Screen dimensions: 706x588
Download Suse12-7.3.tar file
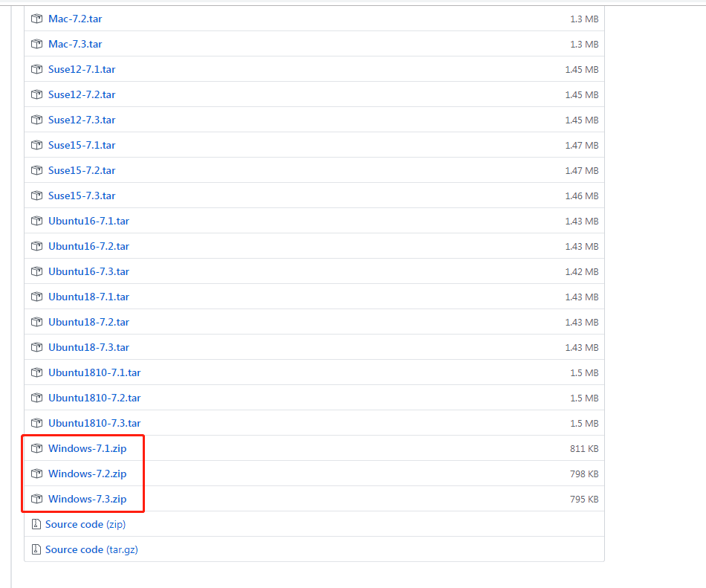point(82,120)
